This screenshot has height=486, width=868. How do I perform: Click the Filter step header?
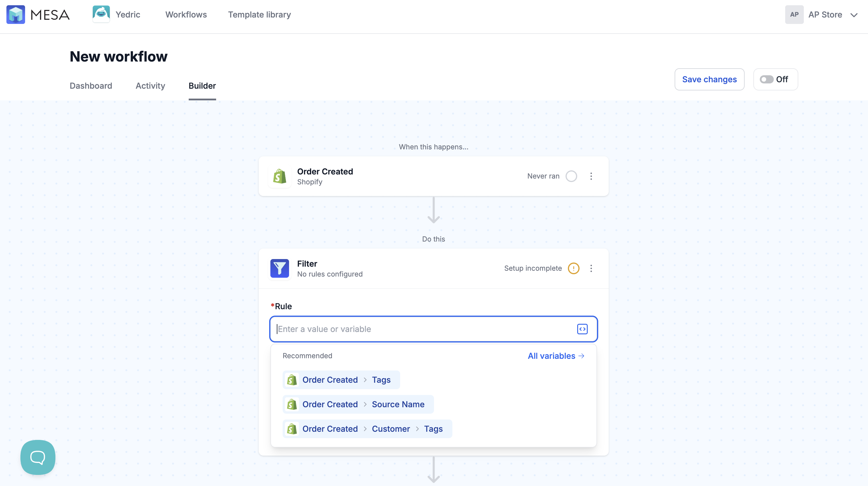pos(434,268)
